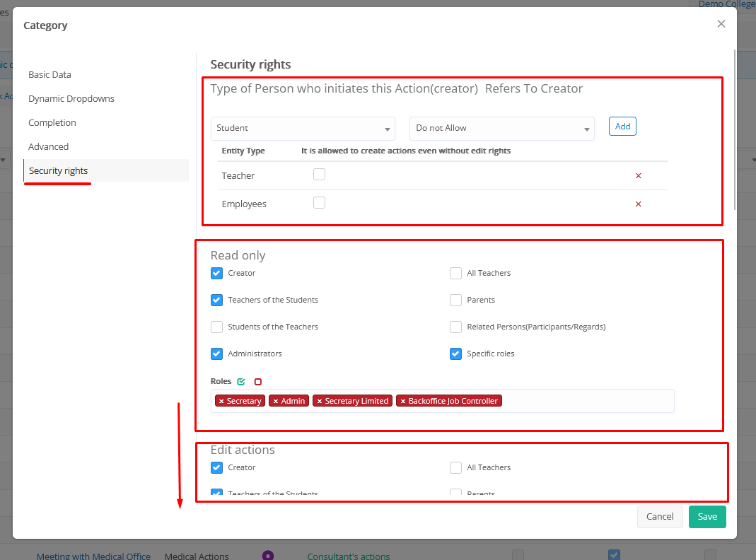Uncheck Creator under Read only
This screenshot has width=756, height=560.
click(x=217, y=273)
